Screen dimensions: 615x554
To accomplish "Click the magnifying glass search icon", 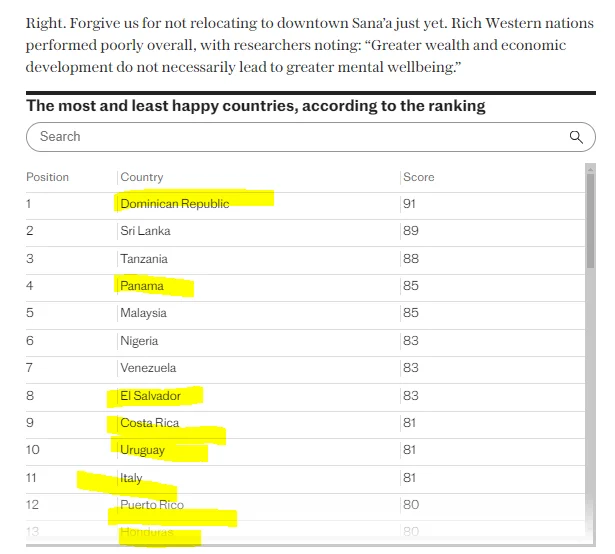I will (x=576, y=137).
